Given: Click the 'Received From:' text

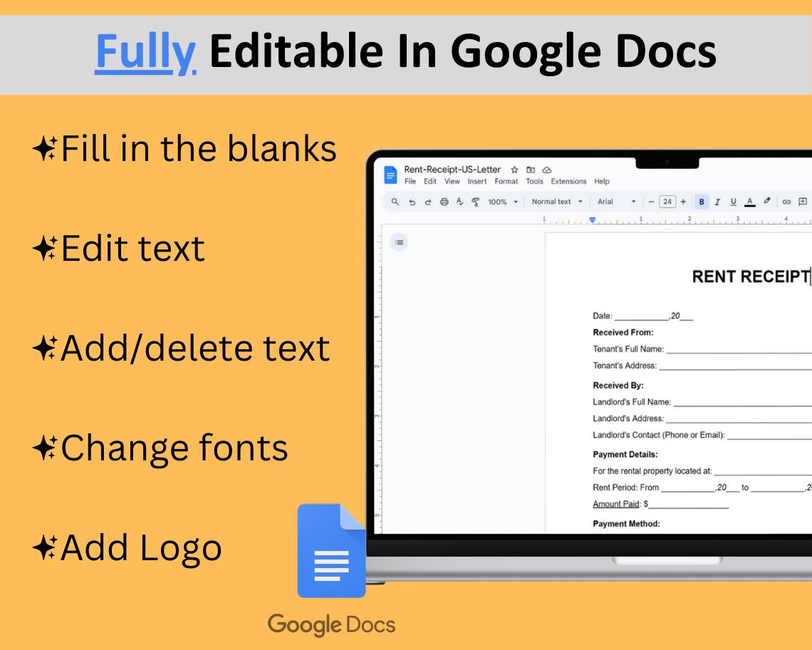Looking at the screenshot, I should (623, 332).
